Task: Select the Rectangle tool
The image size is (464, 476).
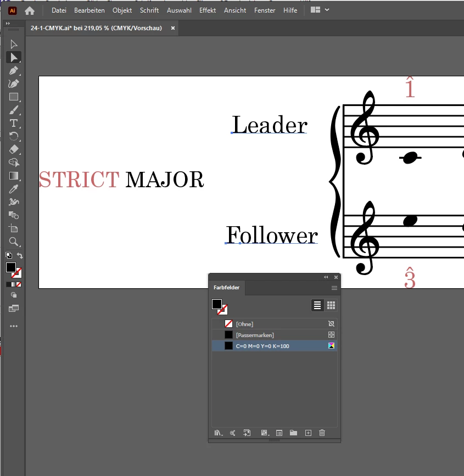Action: point(14,97)
